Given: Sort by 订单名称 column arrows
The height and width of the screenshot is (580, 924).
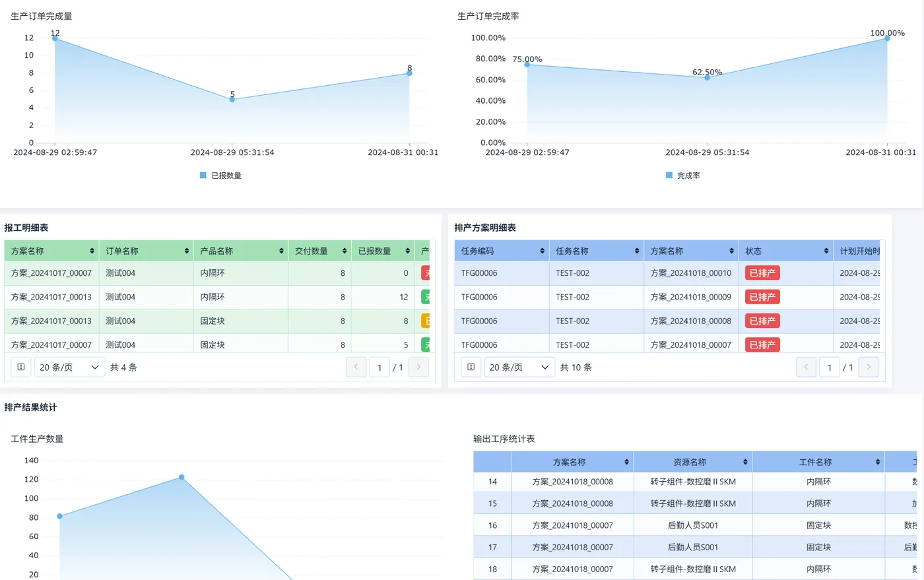Looking at the screenshot, I should point(187,251).
